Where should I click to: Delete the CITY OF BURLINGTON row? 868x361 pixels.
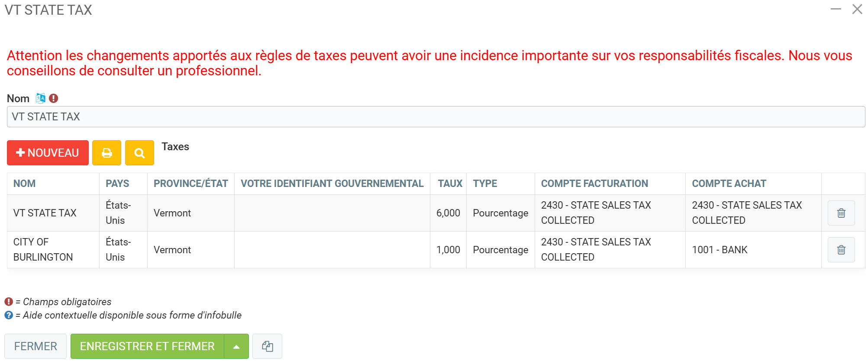pyautogui.click(x=841, y=250)
